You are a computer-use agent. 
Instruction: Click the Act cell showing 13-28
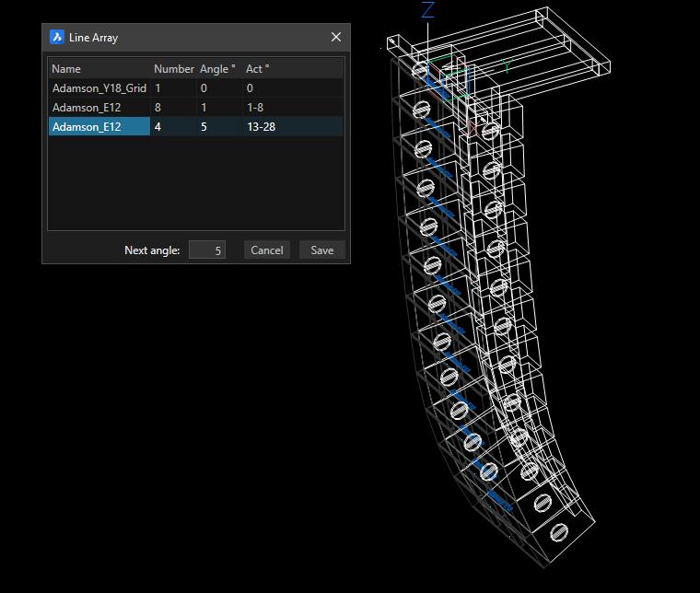tap(261, 127)
